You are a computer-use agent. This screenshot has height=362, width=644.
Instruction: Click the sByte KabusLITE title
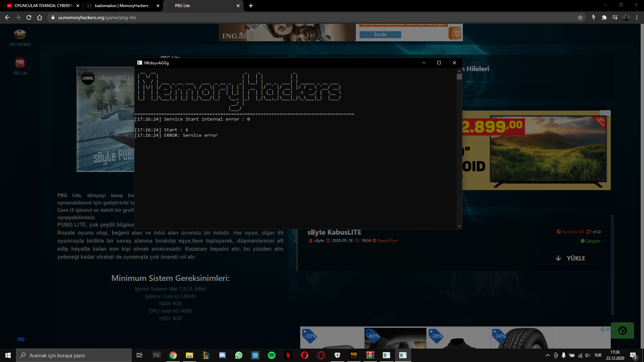pyautogui.click(x=334, y=232)
